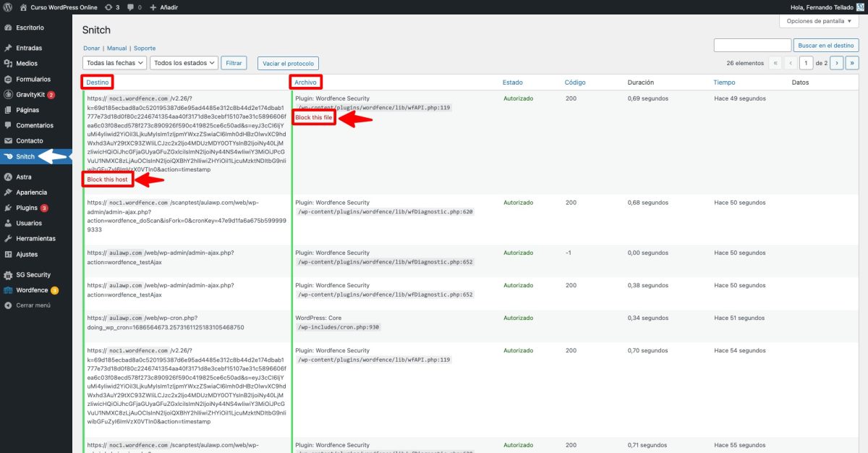The width and height of the screenshot is (868, 453).
Task: Sort by Estado column header
Action: point(513,82)
